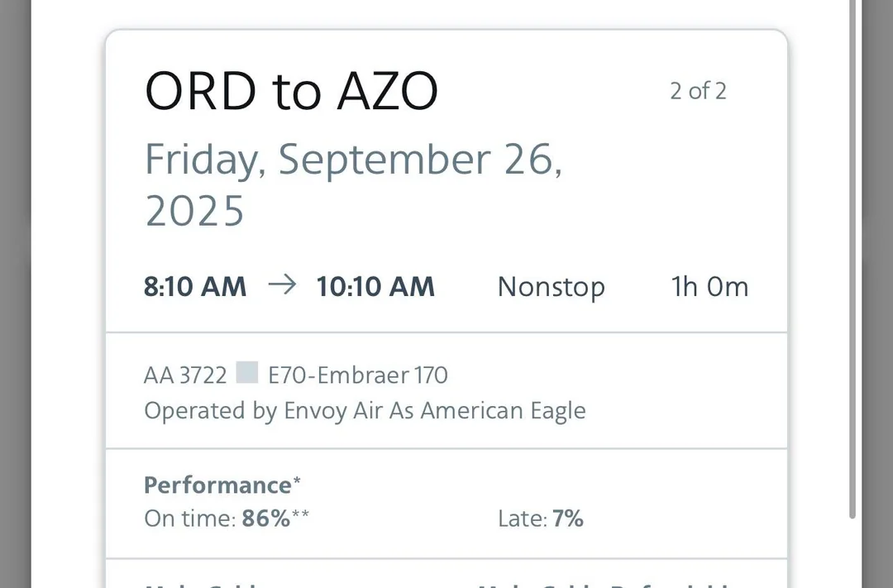Click flight number AA 3722
893x588 pixels.
point(185,375)
